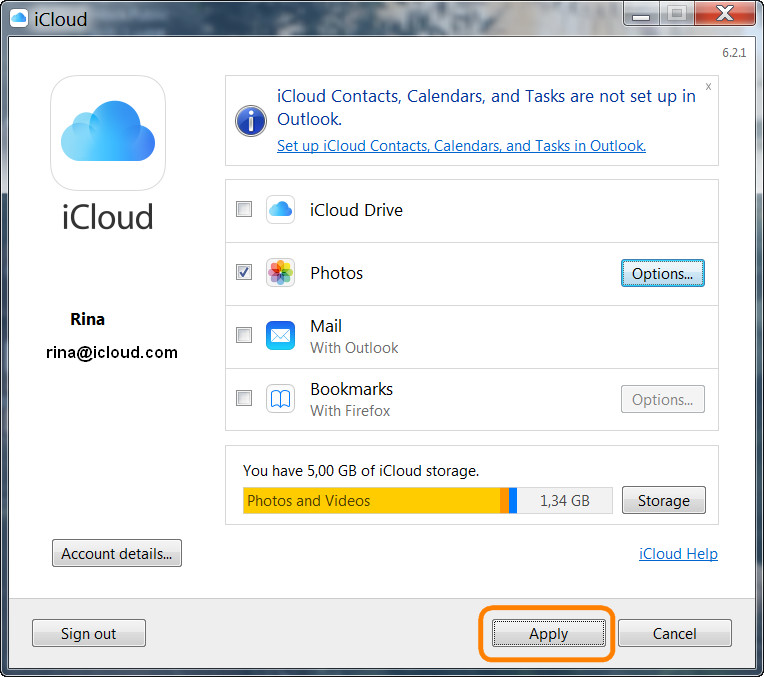Click the iCloud title bar icon

click(19, 19)
